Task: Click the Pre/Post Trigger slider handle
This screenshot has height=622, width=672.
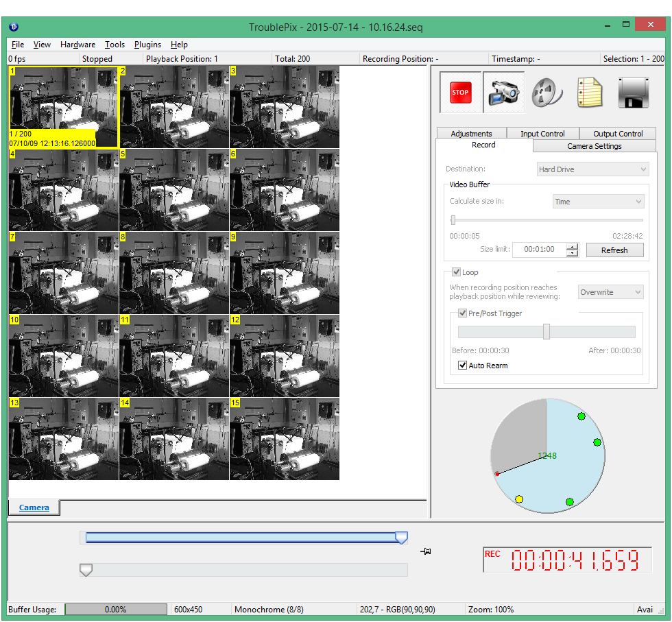Action: tap(547, 332)
